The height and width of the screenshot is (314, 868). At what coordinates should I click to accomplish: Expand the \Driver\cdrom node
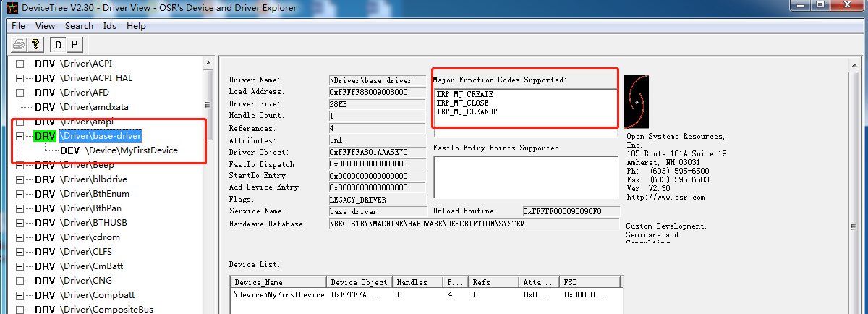tap(20, 237)
